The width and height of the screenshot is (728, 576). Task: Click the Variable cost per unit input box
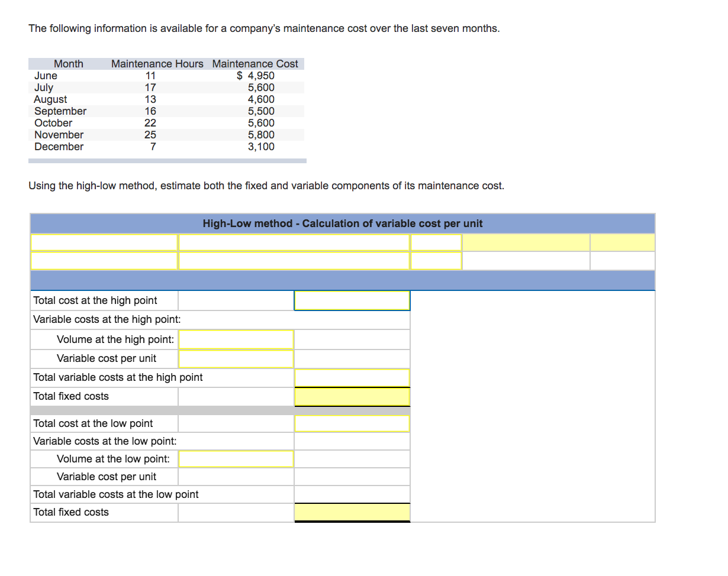(x=235, y=358)
